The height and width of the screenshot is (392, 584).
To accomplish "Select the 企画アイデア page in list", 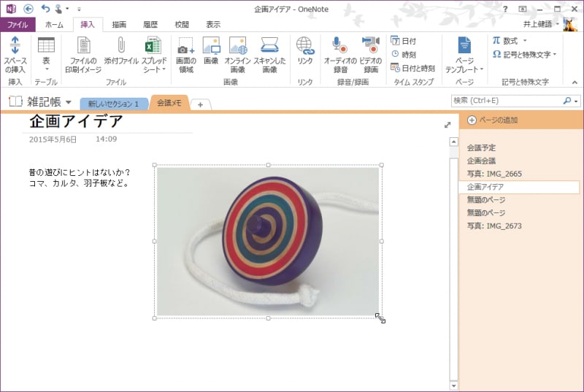I will tap(519, 187).
